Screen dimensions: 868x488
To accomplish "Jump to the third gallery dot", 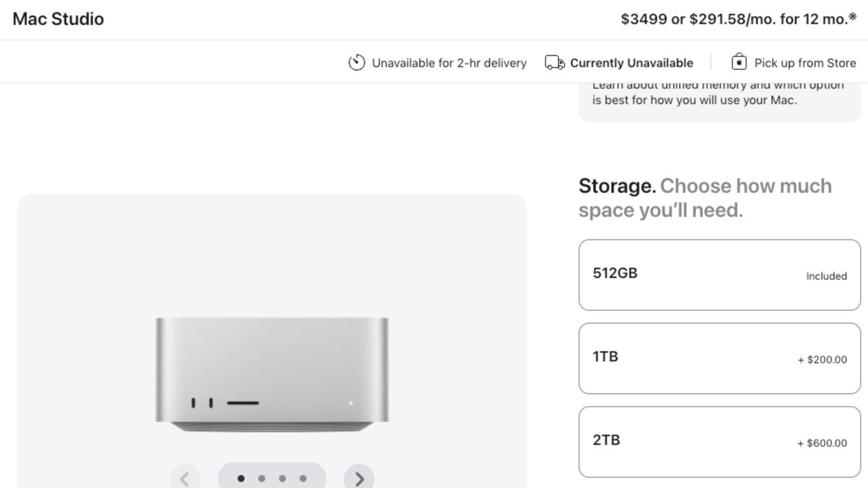I will pos(282,478).
